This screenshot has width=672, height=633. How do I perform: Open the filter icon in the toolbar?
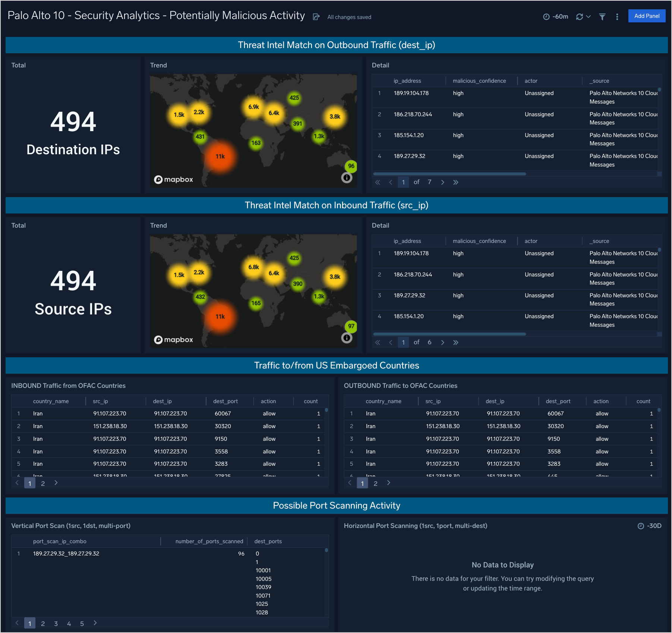[602, 17]
